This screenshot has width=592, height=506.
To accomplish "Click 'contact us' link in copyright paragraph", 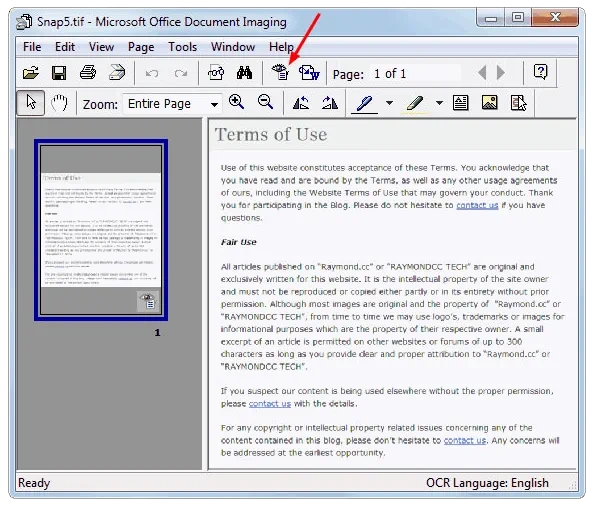I will 465,440.
